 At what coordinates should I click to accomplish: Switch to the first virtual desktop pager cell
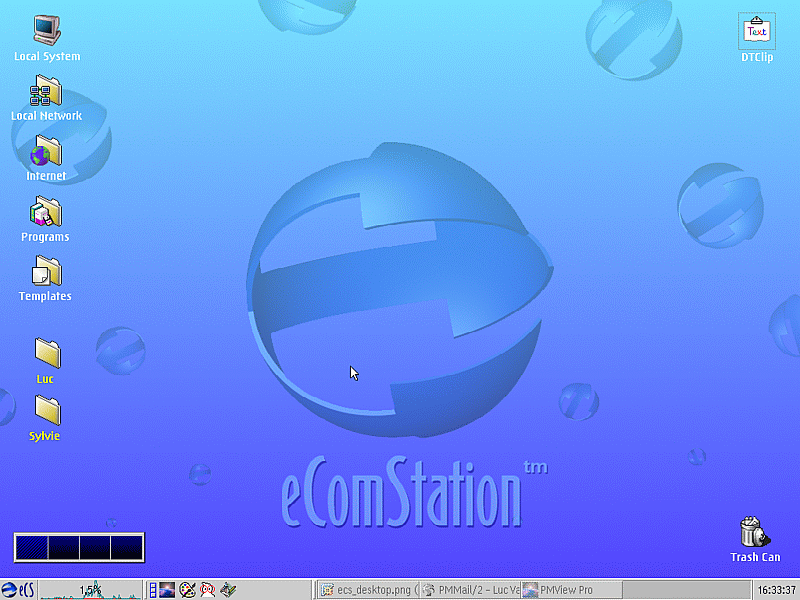[32, 547]
